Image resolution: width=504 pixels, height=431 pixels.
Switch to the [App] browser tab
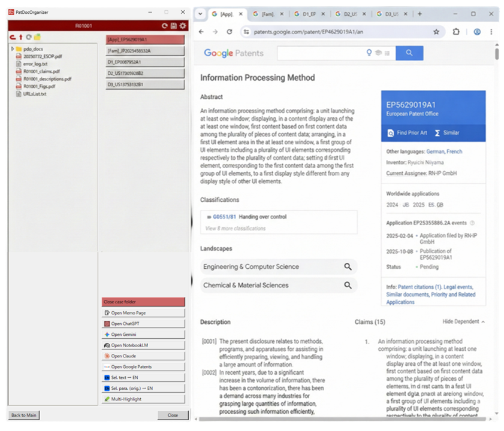[228, 14]
